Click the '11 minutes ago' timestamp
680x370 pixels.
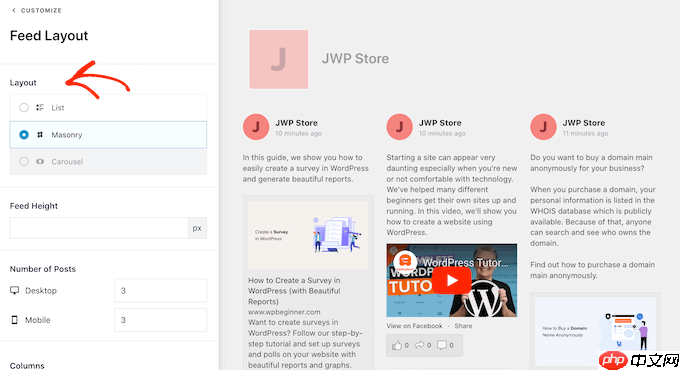(585, 134)
